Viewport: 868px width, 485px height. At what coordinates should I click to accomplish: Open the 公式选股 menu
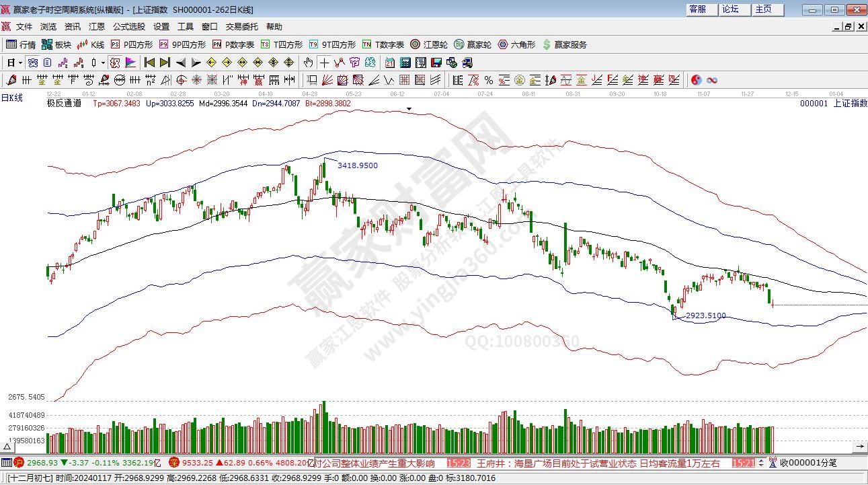click(128, 27)
